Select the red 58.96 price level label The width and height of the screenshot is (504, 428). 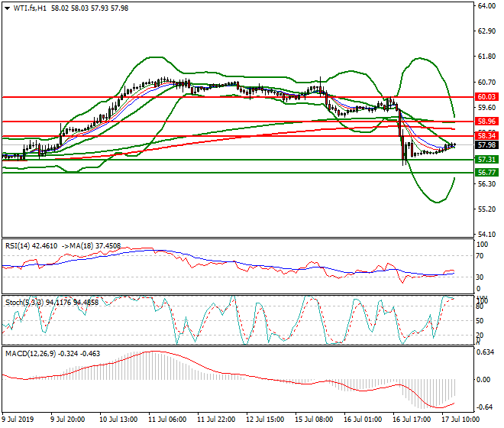click(x=486, y=122)
